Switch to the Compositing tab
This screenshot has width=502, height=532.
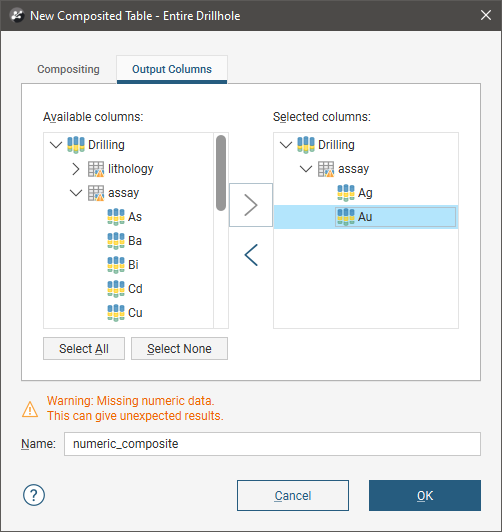[x=69, y=69]
